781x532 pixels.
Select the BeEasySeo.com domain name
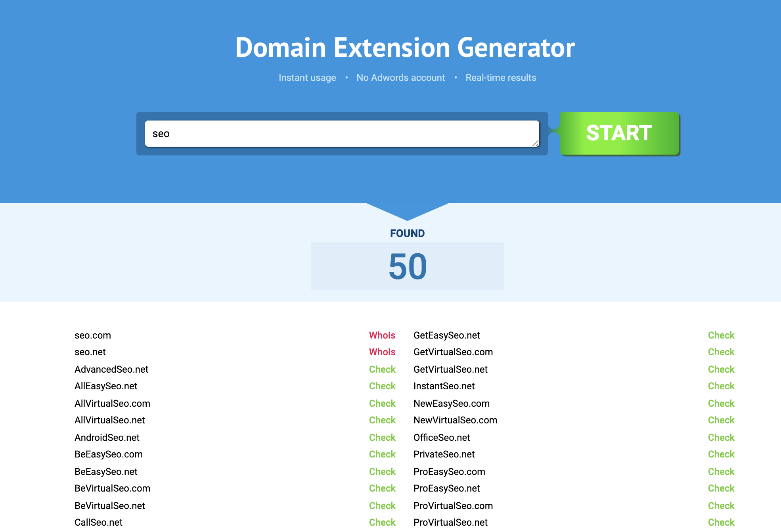click(x=109, y=454)
